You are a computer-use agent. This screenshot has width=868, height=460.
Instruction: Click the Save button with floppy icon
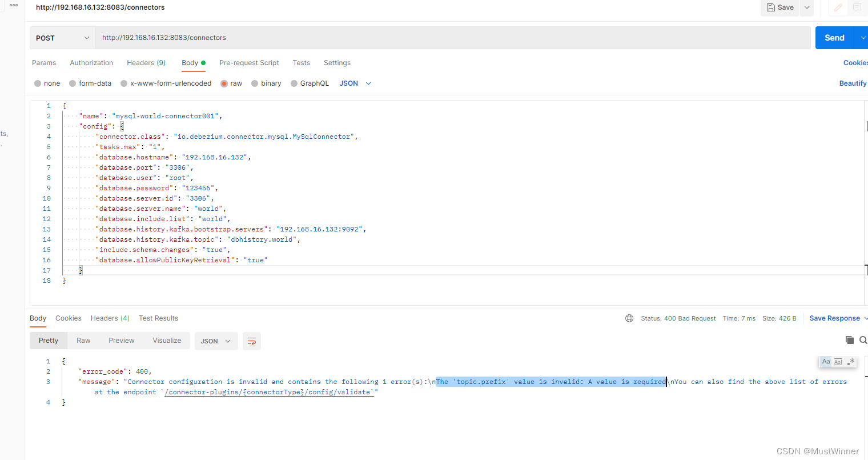tap(779, 7)
